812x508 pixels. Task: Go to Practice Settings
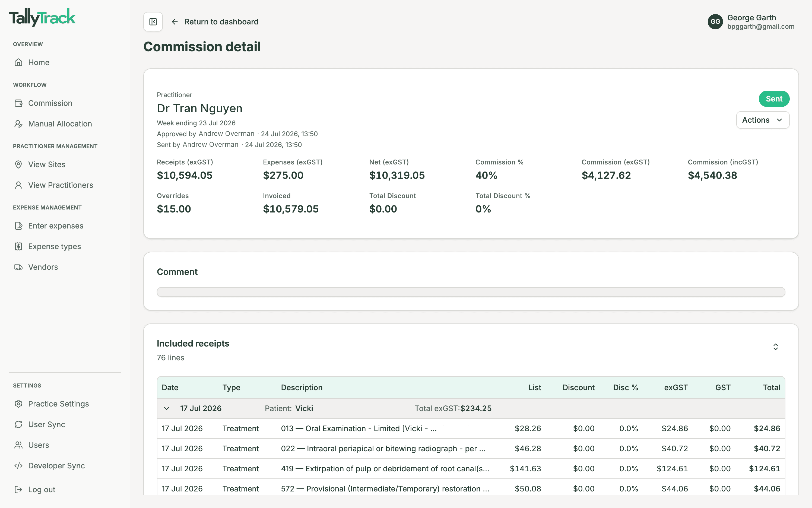pyautogui.click(x=58, y=404)
